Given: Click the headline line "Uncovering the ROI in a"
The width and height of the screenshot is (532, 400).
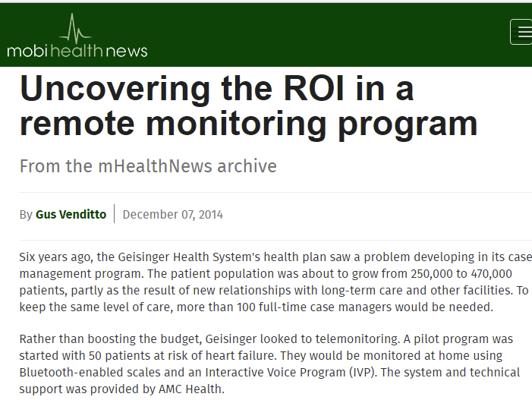Looking at the screenshot, I should (216, 89).
